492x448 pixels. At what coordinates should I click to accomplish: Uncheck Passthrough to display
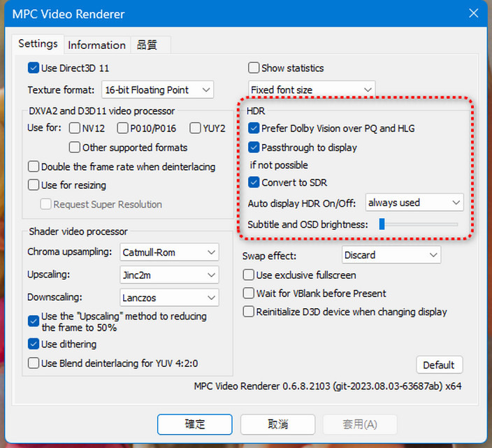point(254,147)
